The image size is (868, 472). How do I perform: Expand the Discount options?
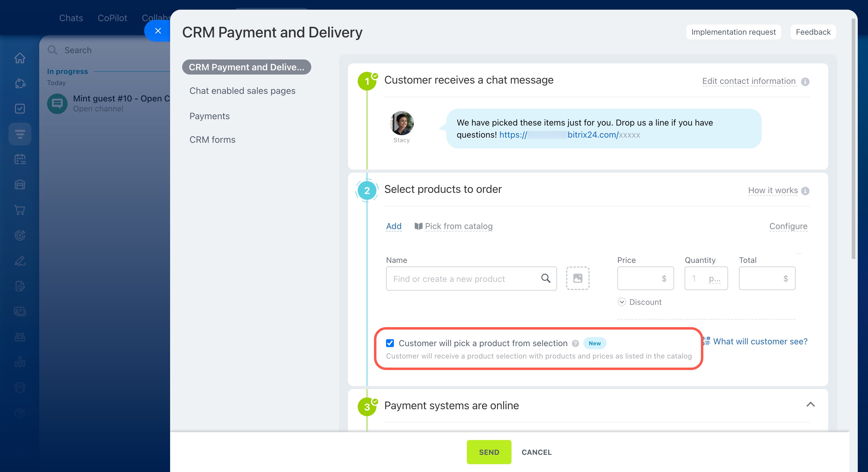click(622, 302)
